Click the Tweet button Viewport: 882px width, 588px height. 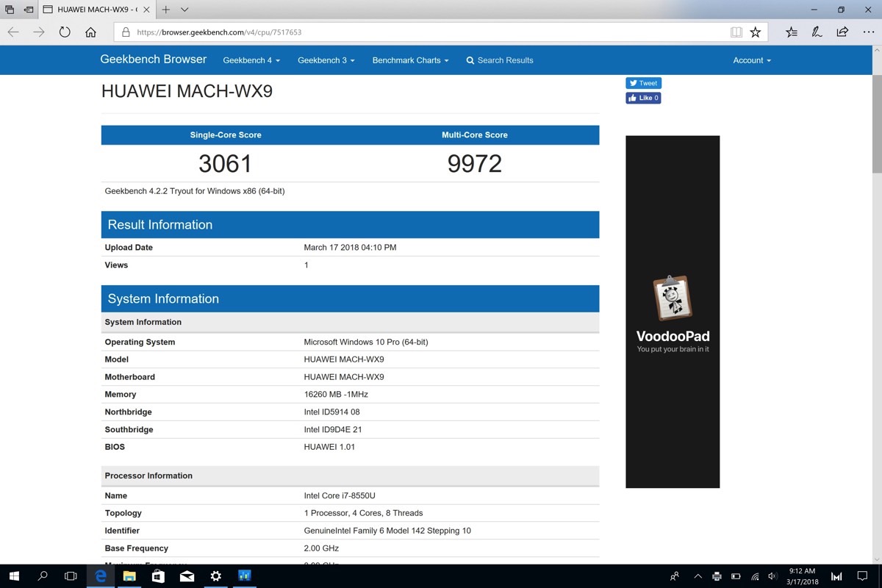(x=643, y=83)
